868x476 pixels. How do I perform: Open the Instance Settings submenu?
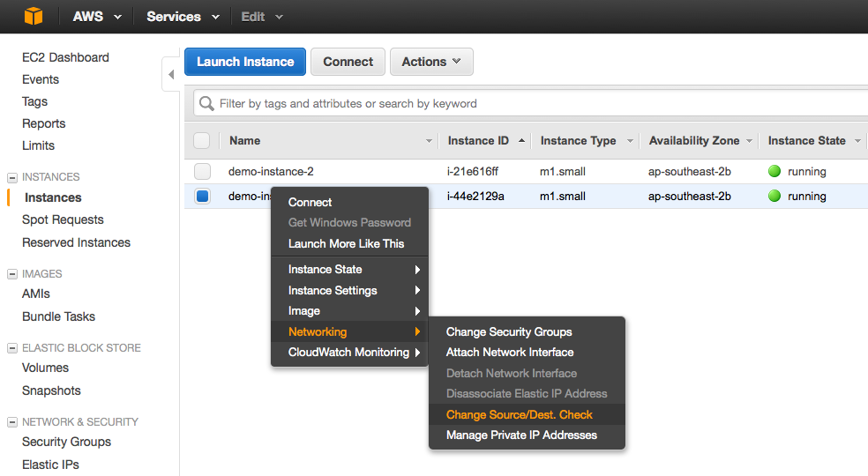(x=350, y=291)
